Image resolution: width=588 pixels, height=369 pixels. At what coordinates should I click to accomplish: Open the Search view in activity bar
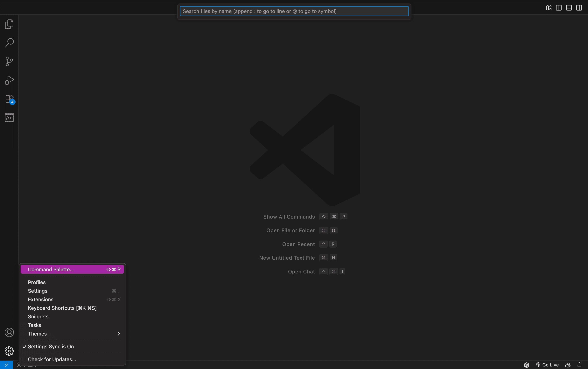pyautogui.click(x=9, y=42)
